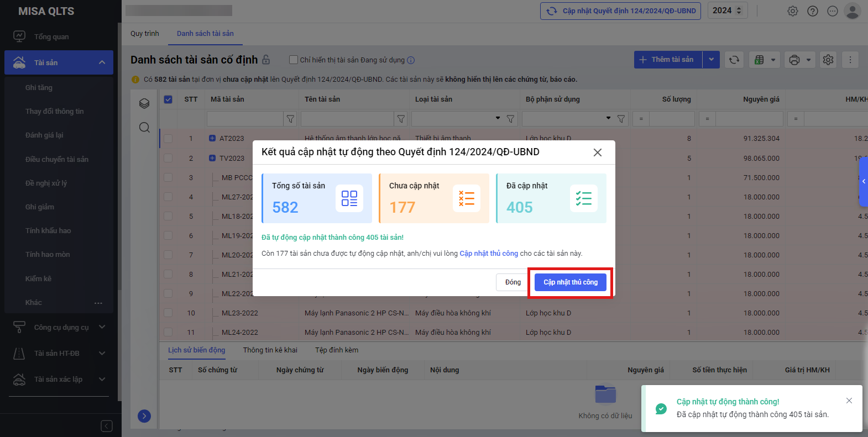Click the Mã tài sản filter input
This screenshot has width=868, height=437.
tap(245, 119)
